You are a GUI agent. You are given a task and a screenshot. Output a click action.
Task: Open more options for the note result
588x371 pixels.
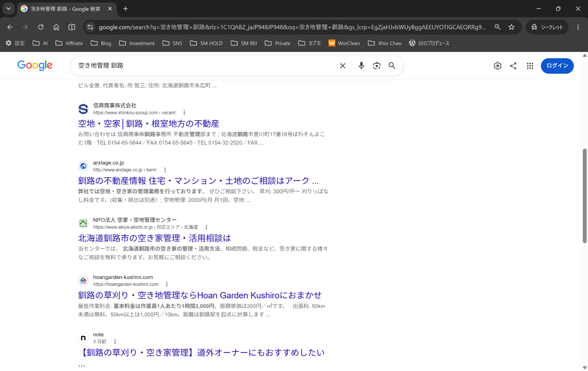(115, 342)
